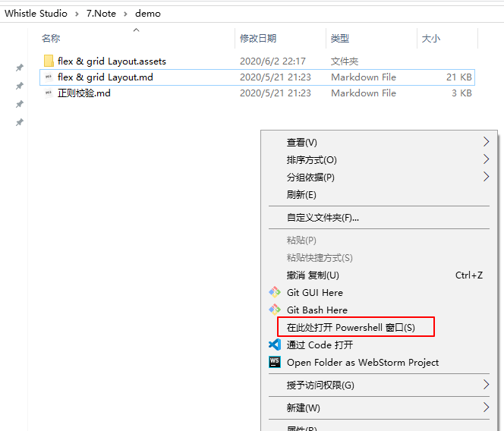Screen dimensions: 504x431
Task: Select Git GUI Here entry
Action: pos(380,292)
